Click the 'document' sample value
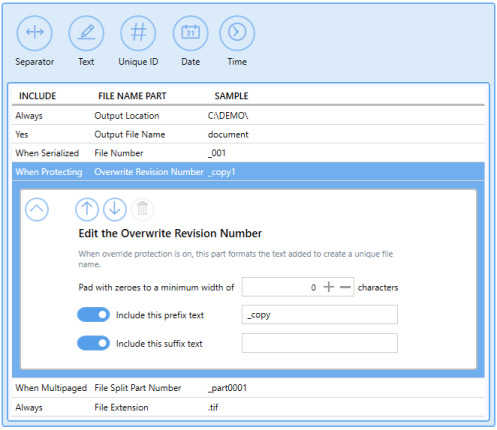Viewport: 497px width, 430px height. 228,135
